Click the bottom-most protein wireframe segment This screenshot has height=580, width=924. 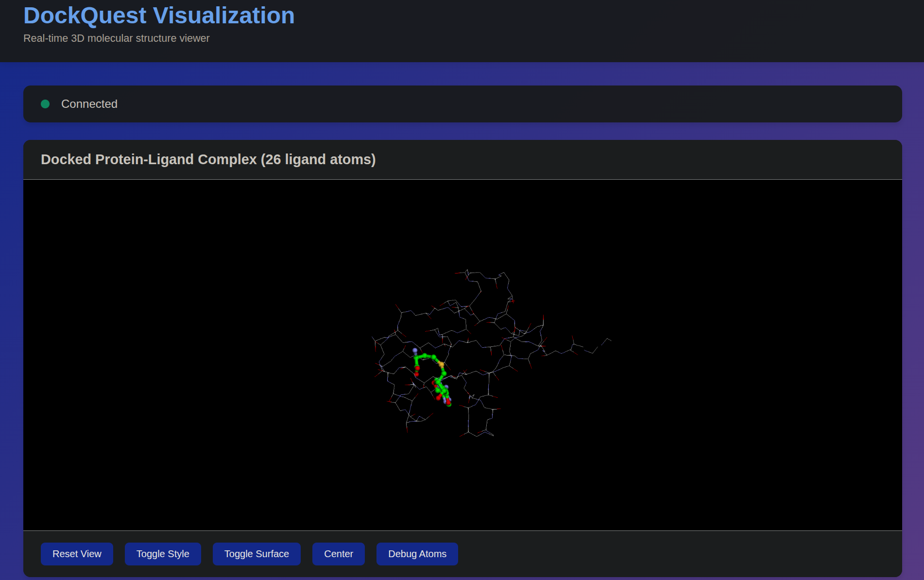pos(479,433)
